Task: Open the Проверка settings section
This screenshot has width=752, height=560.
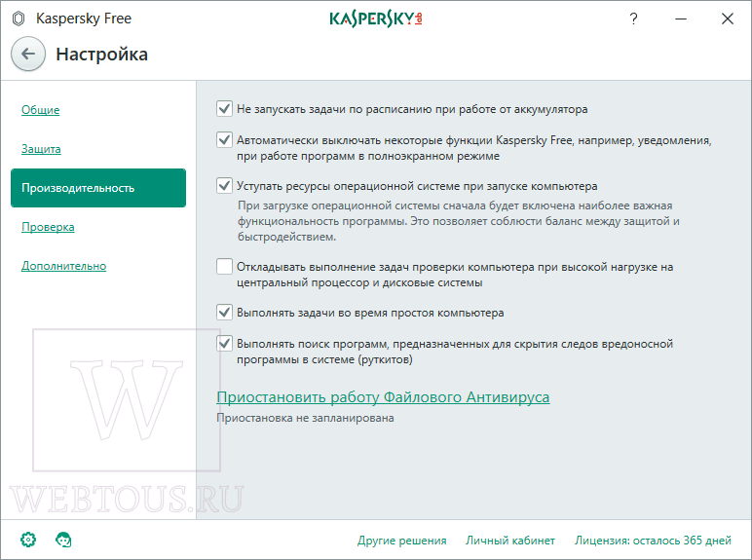Action: 48,227
